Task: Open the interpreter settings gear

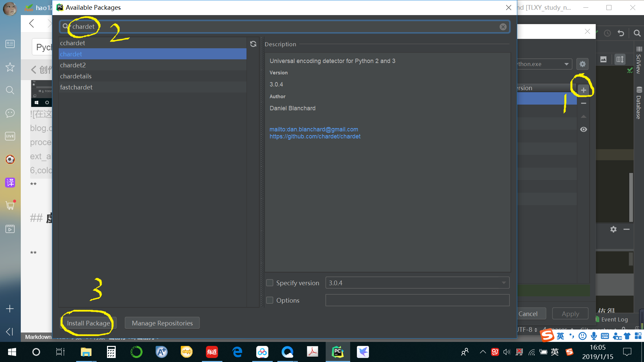Action: pos(582,64)
